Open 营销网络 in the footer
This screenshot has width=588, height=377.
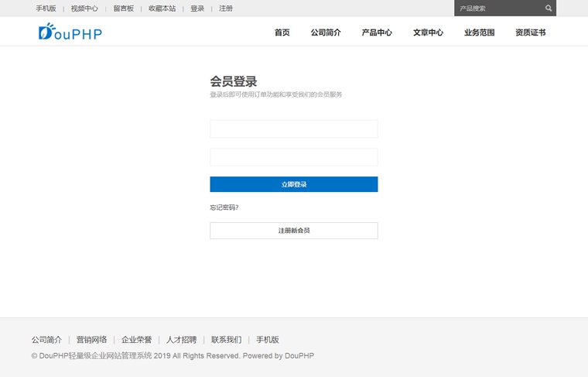pyautogui.click(x=91, y=340)
